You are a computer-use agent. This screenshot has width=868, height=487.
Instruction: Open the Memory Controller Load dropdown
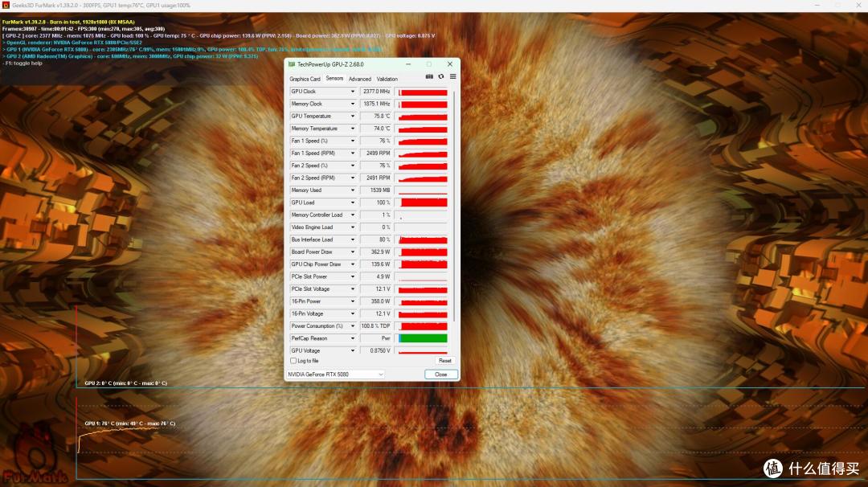tap(353, 215)
